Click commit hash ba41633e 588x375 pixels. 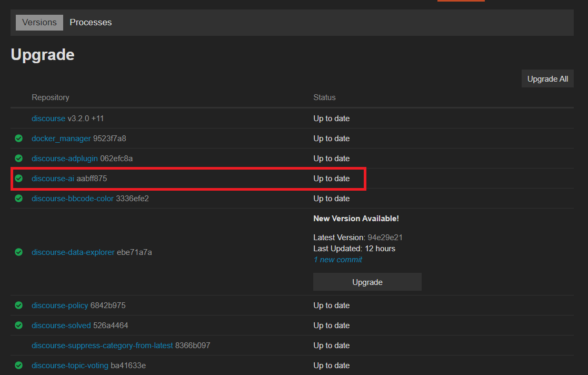point(128,366)
